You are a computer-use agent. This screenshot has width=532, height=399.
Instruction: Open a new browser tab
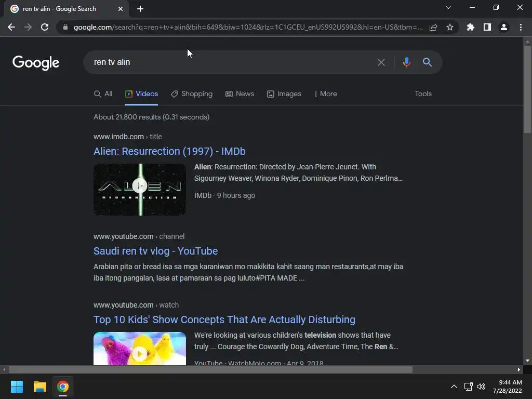tap(140, 9)
